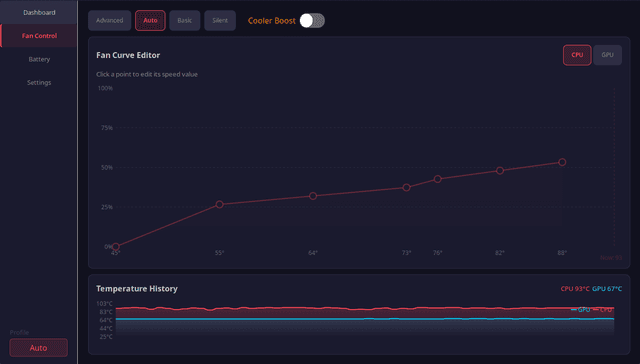Toggle the Cooler Boost switch

(x=312, y=20)
